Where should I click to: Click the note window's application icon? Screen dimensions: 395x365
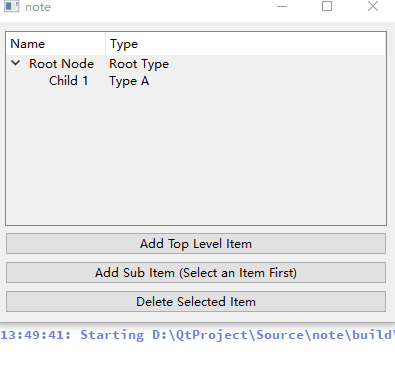(11, 6)
